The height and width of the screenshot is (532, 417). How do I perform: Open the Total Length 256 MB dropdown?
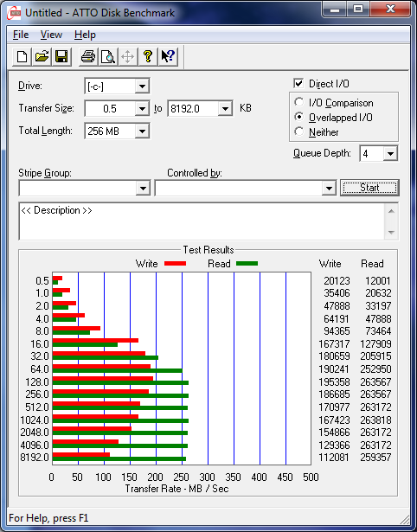[117, 131]
